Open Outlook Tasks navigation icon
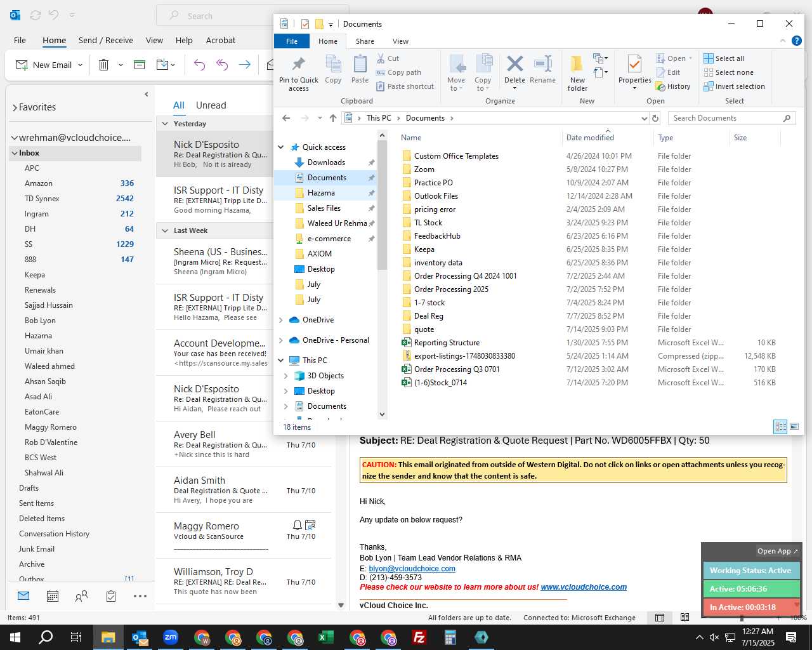Image resolution: width=812 pixels, height=650 pixels. pyautogui.click(x=111, y=596)
